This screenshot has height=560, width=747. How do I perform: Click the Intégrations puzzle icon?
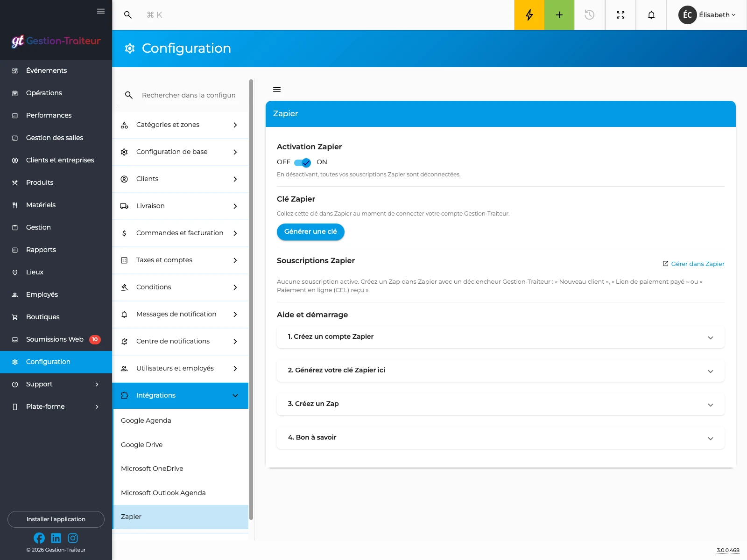coord(124,395)
